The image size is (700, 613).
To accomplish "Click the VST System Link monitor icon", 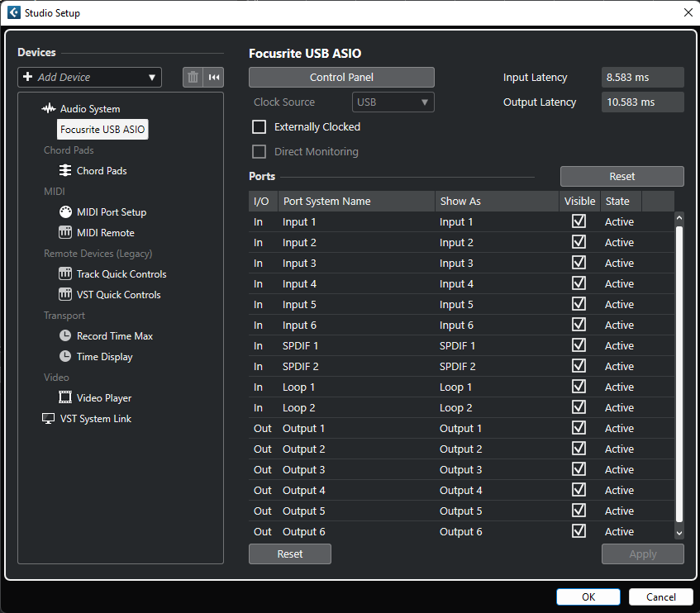I will [48, 419].
